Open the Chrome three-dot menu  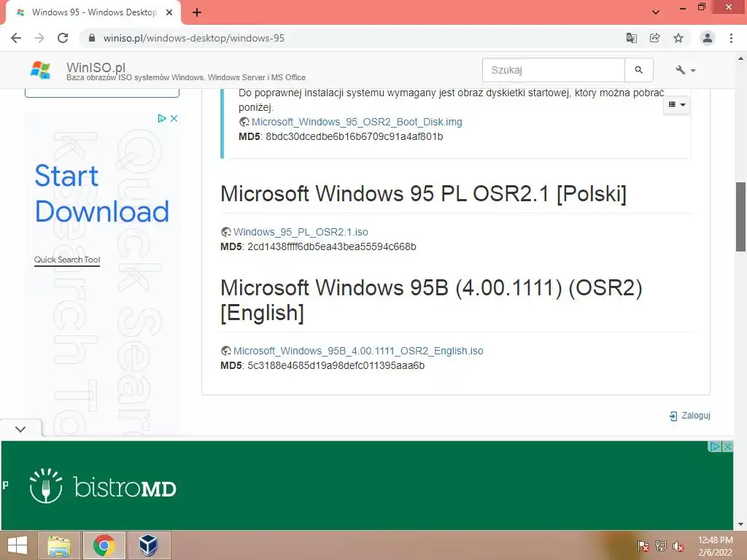click(731, 38)
